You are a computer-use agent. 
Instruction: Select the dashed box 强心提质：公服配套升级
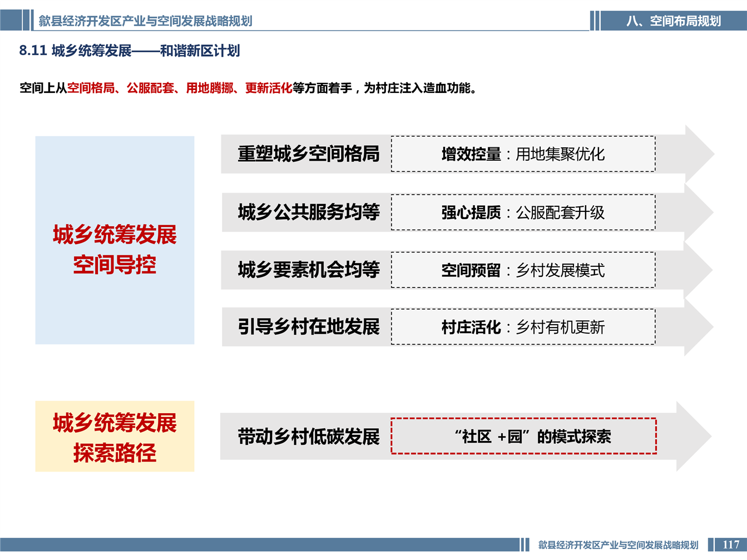pos(523,212)
